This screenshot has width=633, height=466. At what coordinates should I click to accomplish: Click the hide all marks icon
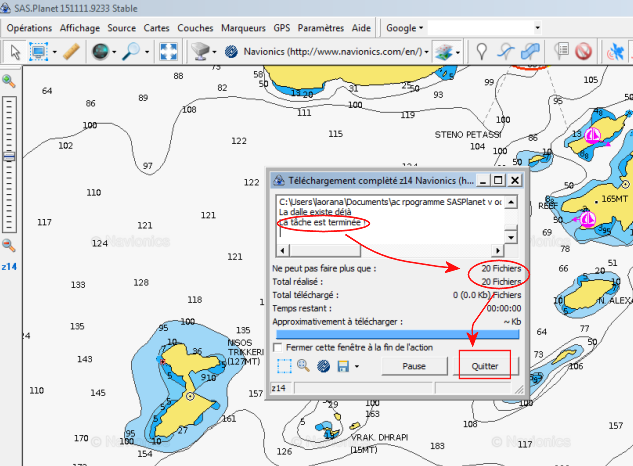(583, 52)
